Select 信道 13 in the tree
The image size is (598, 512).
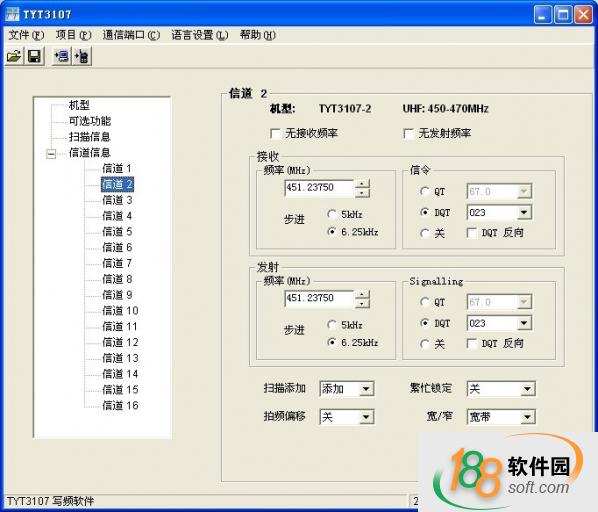click(120, 358)
